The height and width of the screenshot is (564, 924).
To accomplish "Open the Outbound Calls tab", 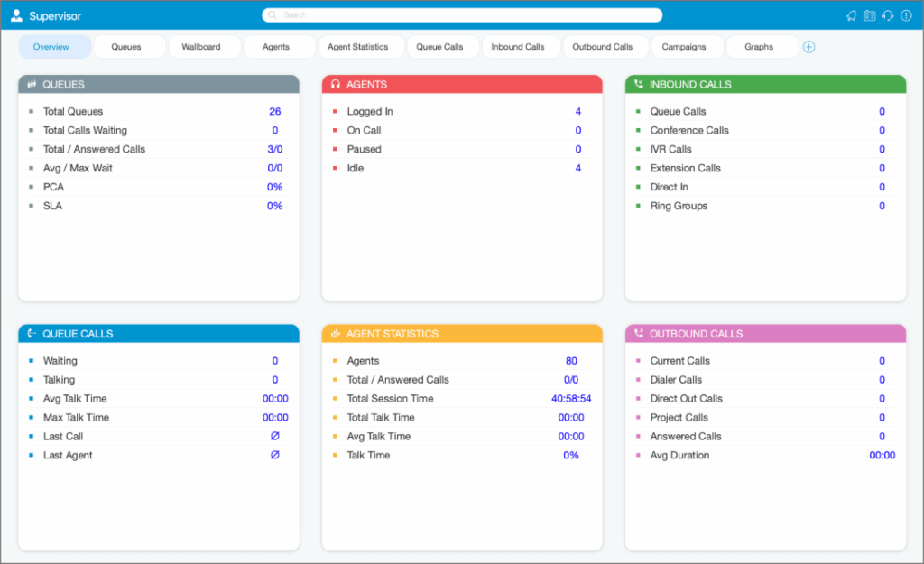I will coord(602,47).
